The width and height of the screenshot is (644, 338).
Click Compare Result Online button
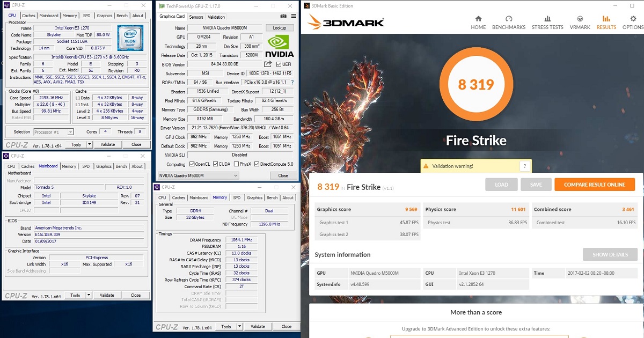point(594,185)
